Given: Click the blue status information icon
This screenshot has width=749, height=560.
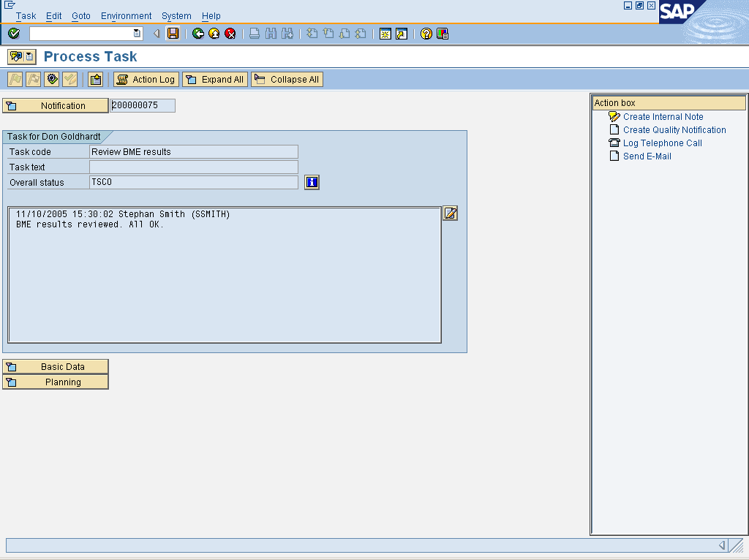Looking at the screenshot, I should 312,182.
